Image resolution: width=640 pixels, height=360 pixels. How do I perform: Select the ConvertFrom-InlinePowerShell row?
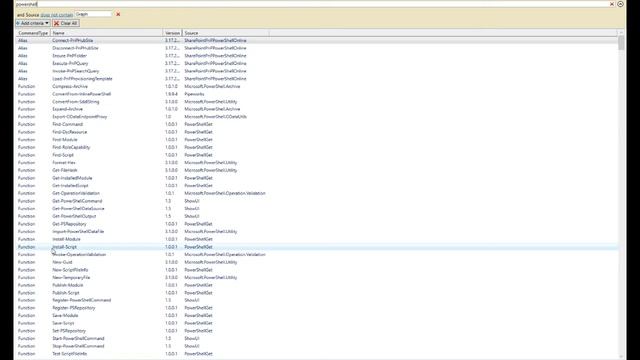click(x=317, y=94)
